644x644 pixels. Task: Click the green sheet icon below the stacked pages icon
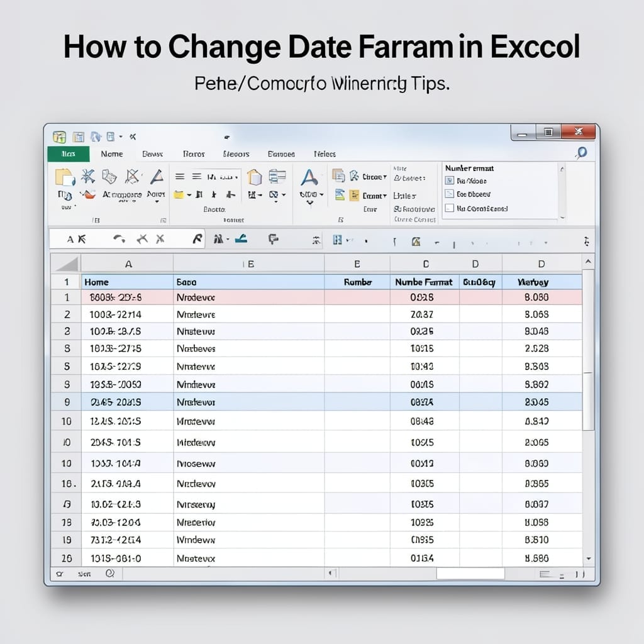coord(340,195)
